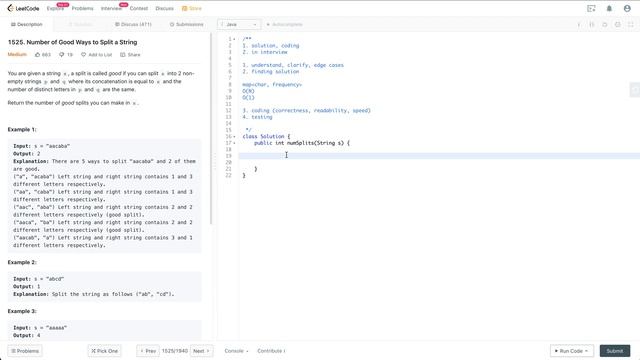Open the Store link
Image resolution: width=640 pixels, height=360 pixels.
pyautogui.click(x=192, y=8)
